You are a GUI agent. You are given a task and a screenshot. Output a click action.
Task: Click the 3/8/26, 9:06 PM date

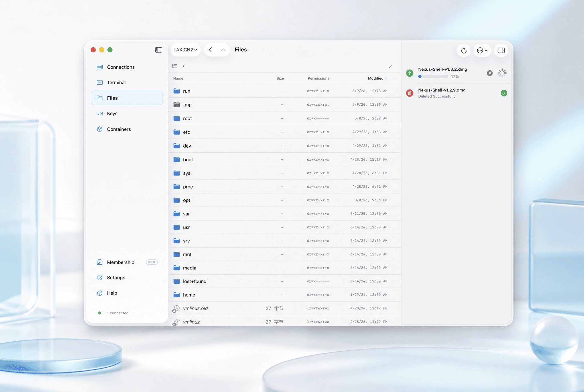point(371,200)
